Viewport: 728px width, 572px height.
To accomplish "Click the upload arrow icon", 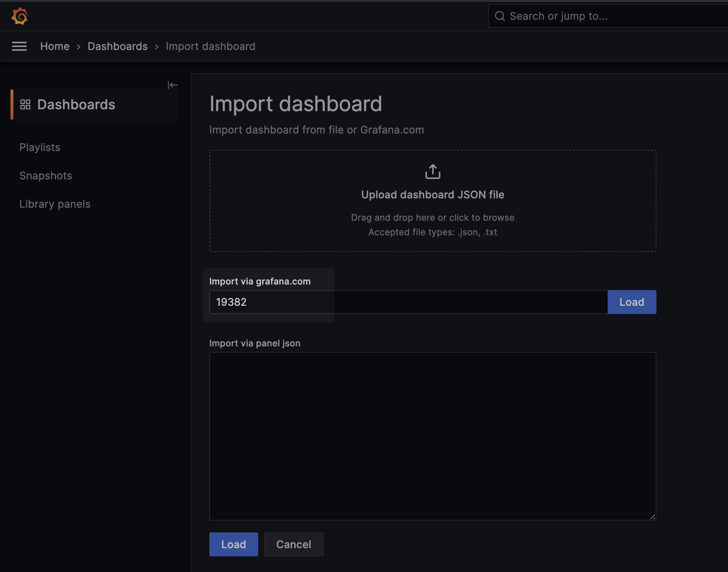I will [432, 172].
